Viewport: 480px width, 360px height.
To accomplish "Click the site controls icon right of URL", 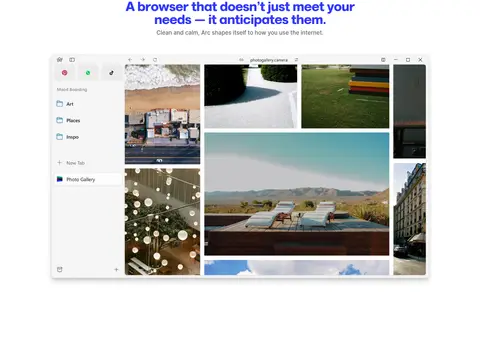I will click(x=296, y=60).
